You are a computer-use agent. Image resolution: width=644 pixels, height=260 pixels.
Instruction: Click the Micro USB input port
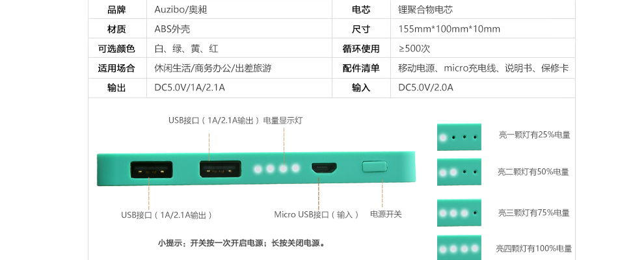tap(324, 168)
